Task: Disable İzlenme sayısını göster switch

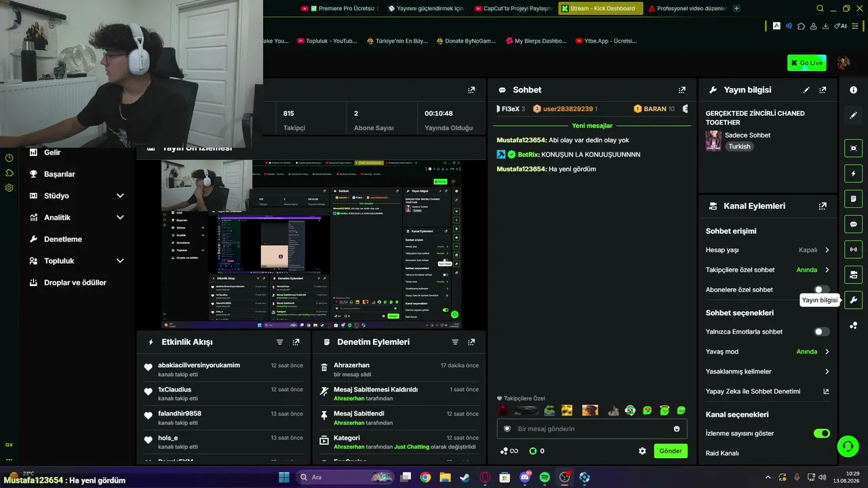Action: click(x=821, y=433)
